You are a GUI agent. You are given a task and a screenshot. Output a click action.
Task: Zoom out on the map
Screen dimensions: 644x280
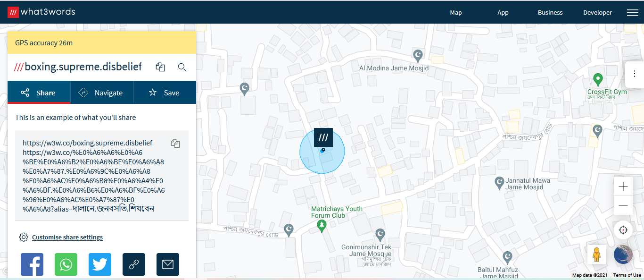point(623,205)
